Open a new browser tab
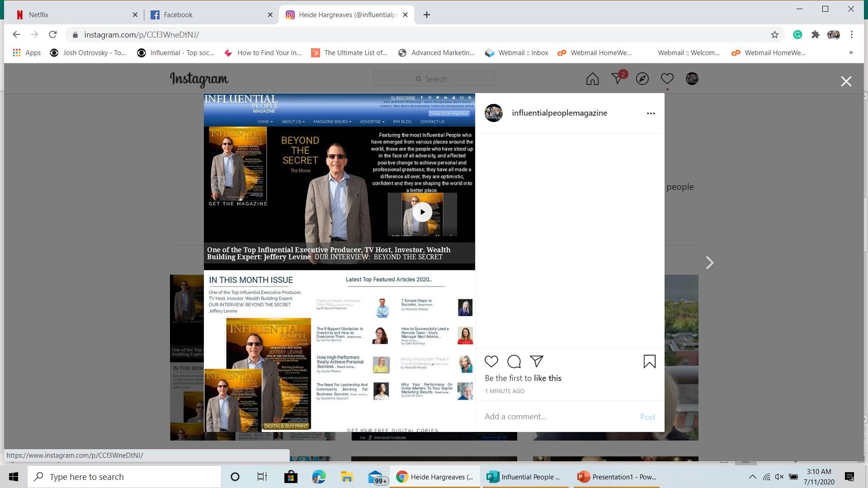Viewport: 868px width, 488px height. click(426, 15)
